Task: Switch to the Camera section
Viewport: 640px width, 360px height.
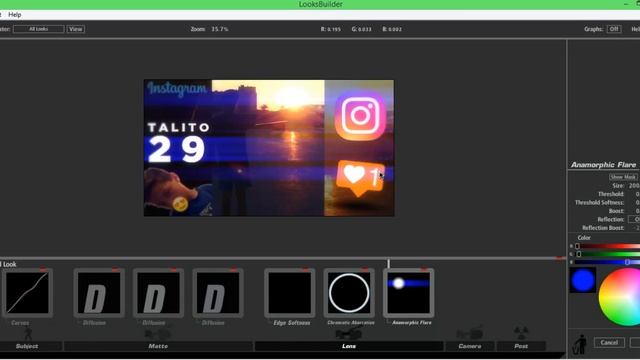Action: [x=470, y=346]
